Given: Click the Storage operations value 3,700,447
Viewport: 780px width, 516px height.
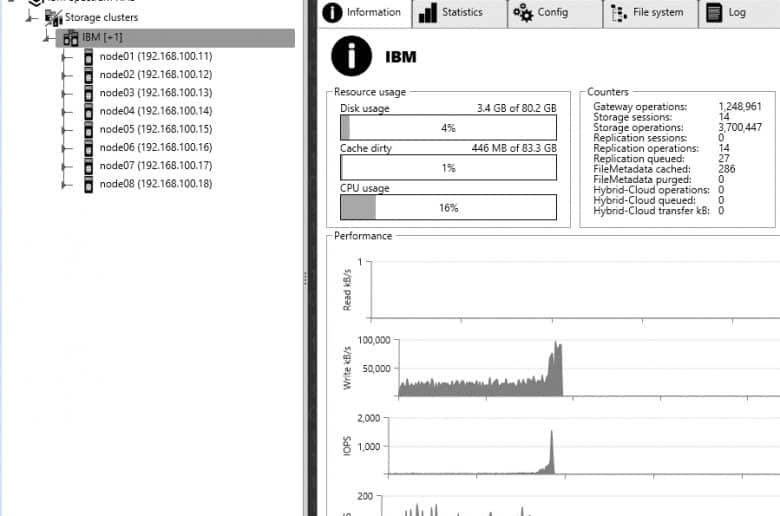Looking at the screenshot, I should pyautogui.click(x=740, y=127).
